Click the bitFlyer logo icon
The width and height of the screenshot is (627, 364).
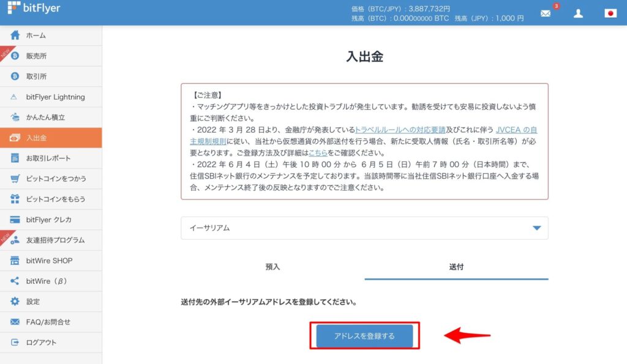[14, 7]
